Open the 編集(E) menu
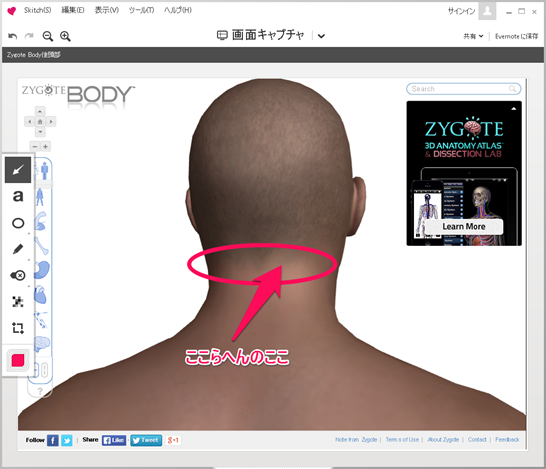Screen dimensions: 546x469 tap(73, 10)
